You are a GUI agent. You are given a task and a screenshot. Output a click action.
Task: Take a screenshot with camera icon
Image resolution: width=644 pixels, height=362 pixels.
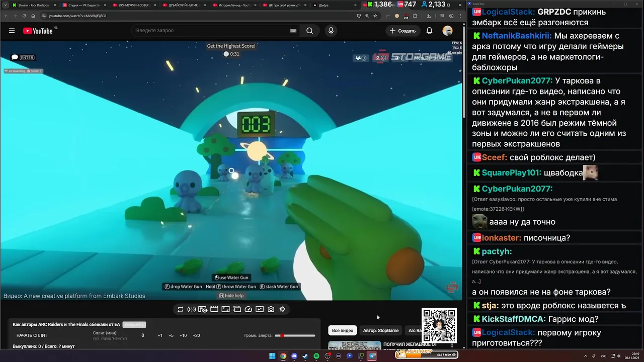271,309
